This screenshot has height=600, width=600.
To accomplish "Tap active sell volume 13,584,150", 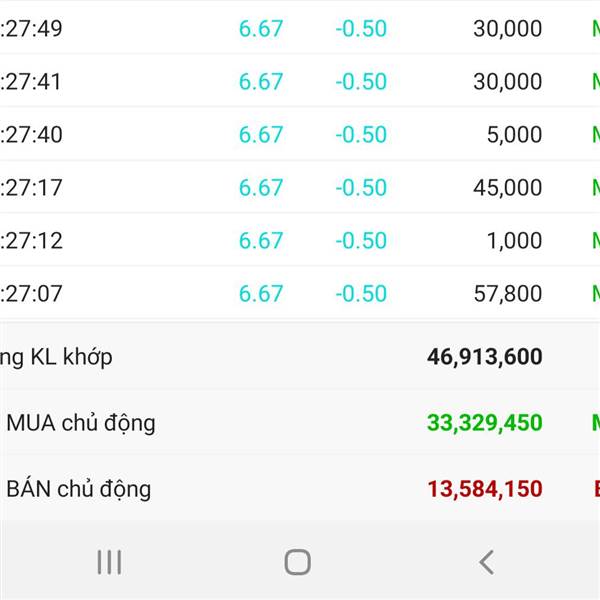I will (484, 489).
